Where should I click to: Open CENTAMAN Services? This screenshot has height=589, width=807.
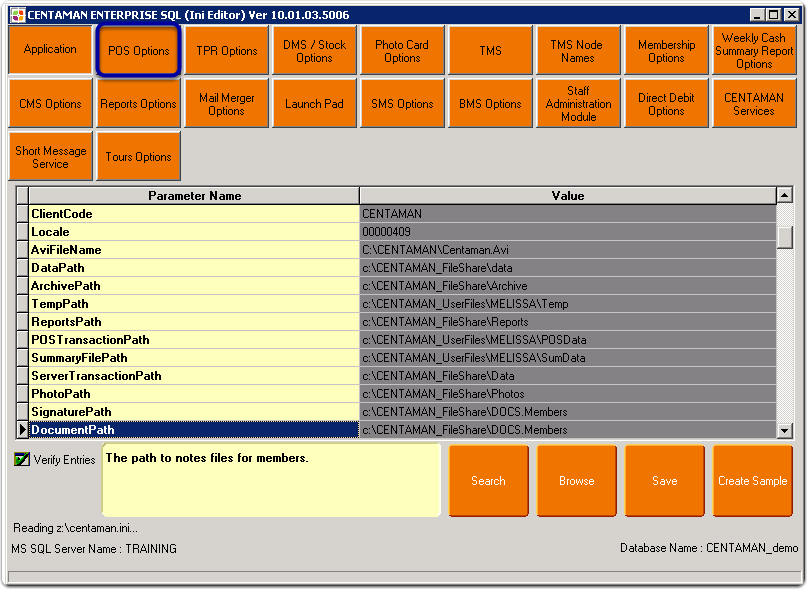tap(753, 103)
